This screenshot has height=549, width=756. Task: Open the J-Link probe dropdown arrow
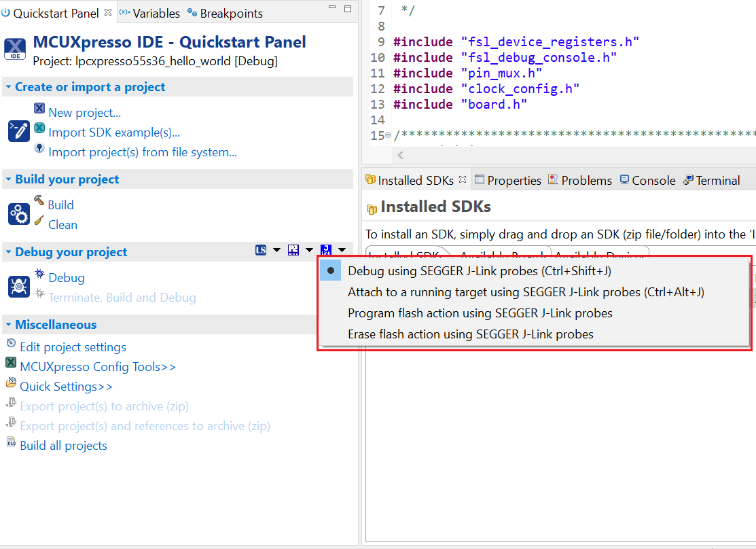click(342, 250)
